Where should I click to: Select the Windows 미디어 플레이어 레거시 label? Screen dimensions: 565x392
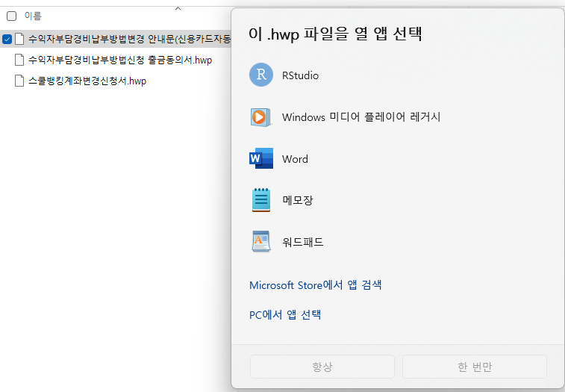tap(361, 116)
